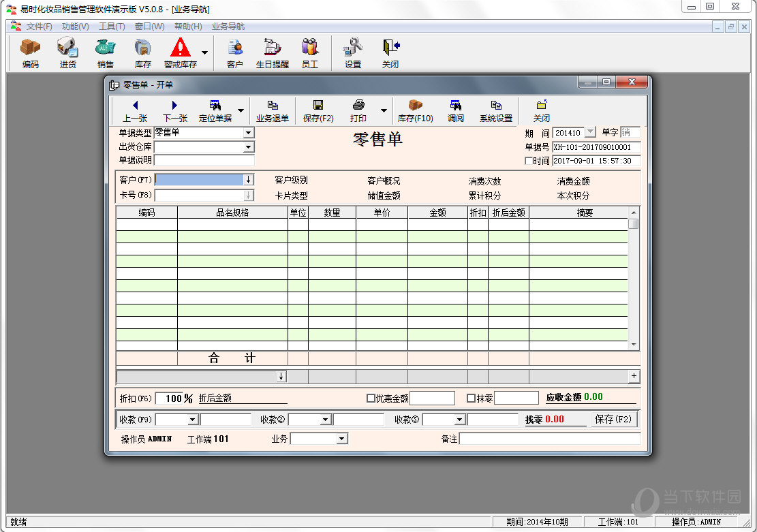Expand the 业务 salesperson dropdown
This screenshot has height=532, width=757.
tap(342, 439)
